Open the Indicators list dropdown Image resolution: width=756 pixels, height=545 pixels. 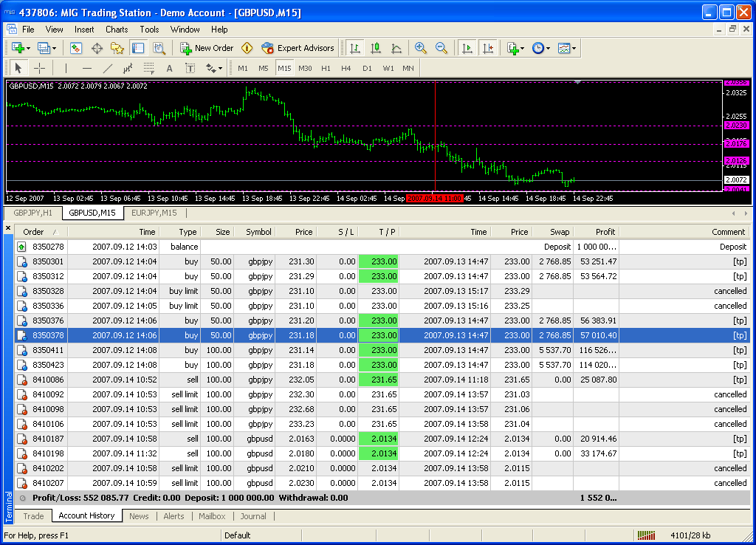click(x=515, y=48)
